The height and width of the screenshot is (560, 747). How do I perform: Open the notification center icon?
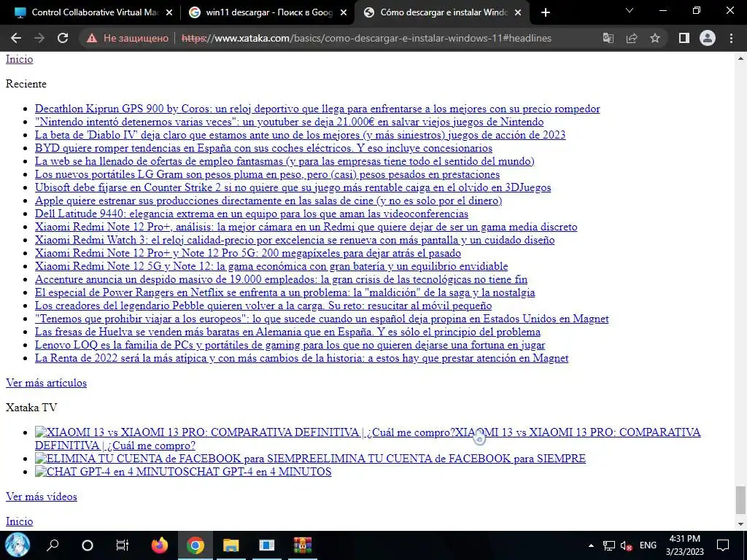click(x=723, y=545)
